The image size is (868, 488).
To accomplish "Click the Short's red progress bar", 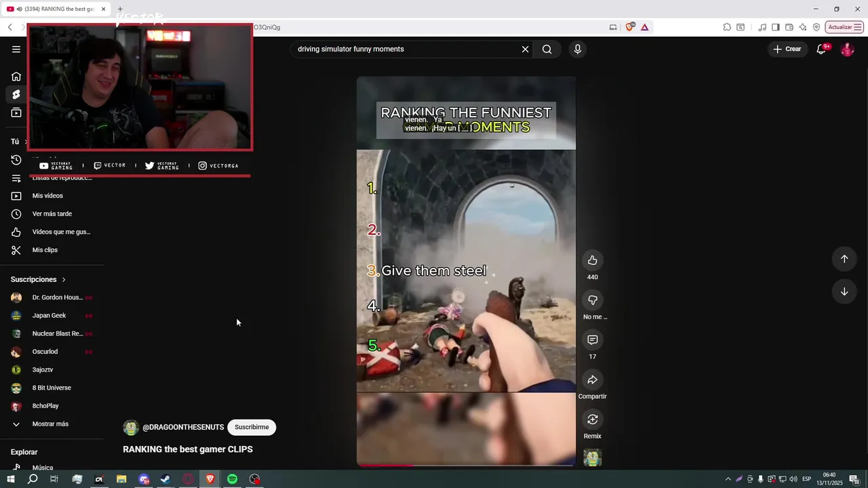I will 466,465.
